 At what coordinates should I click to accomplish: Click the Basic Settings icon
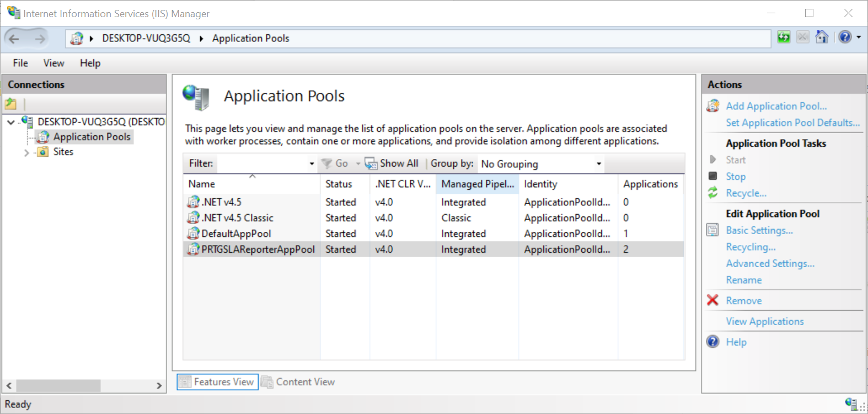(x=712, y=230)
